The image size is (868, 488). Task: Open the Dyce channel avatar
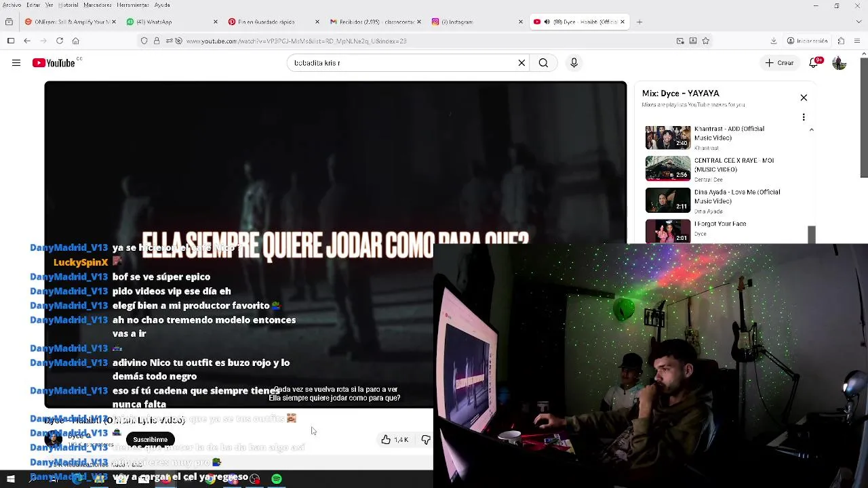(x=54, y=440)
